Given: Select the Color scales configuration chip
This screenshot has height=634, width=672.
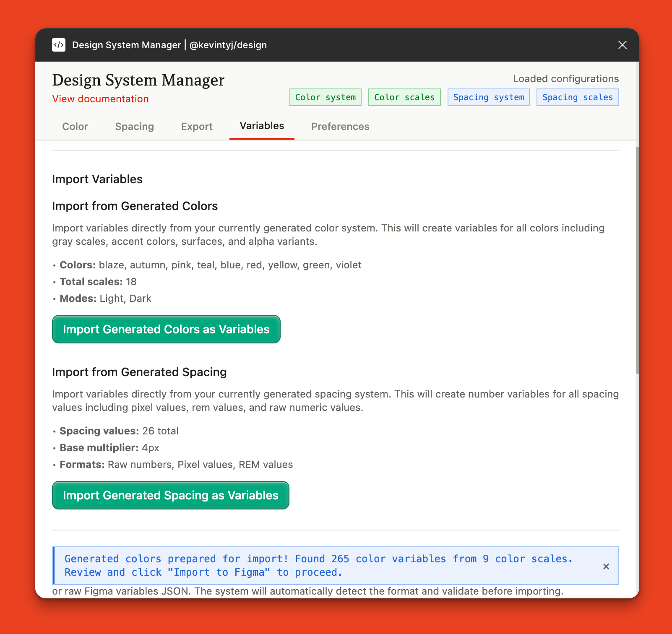Looking at the screenshot, I should click(x=404, y=97).
